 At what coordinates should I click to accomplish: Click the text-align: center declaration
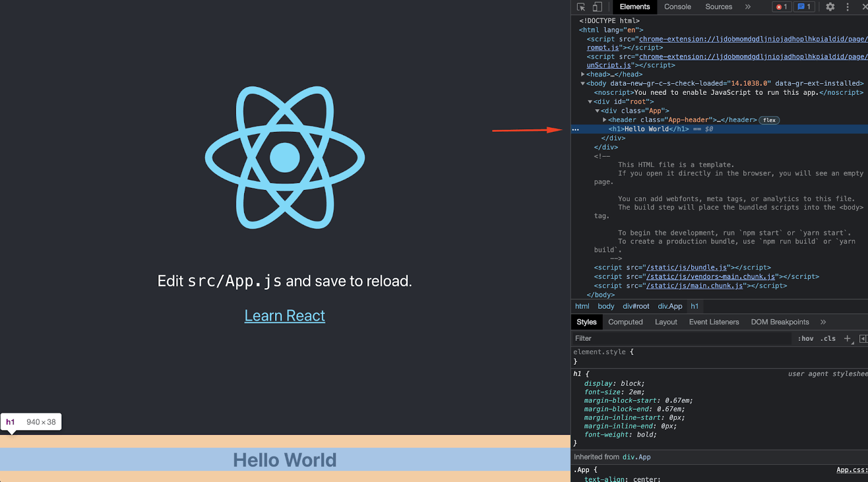(622, 479)
